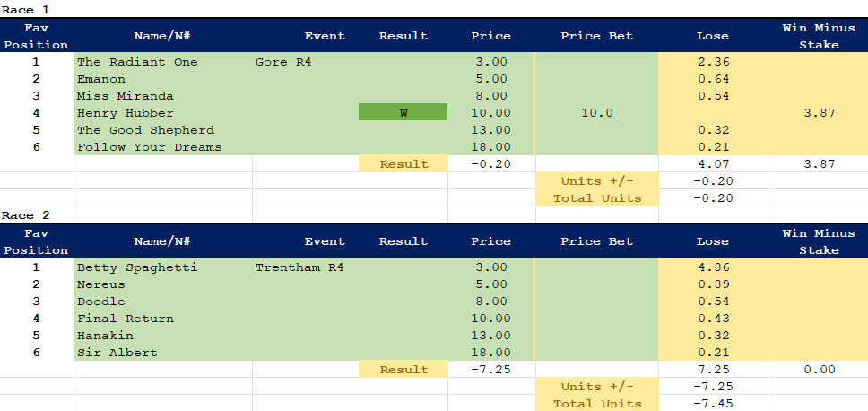Click the -7.45 Total Units value

click(712, 404)
